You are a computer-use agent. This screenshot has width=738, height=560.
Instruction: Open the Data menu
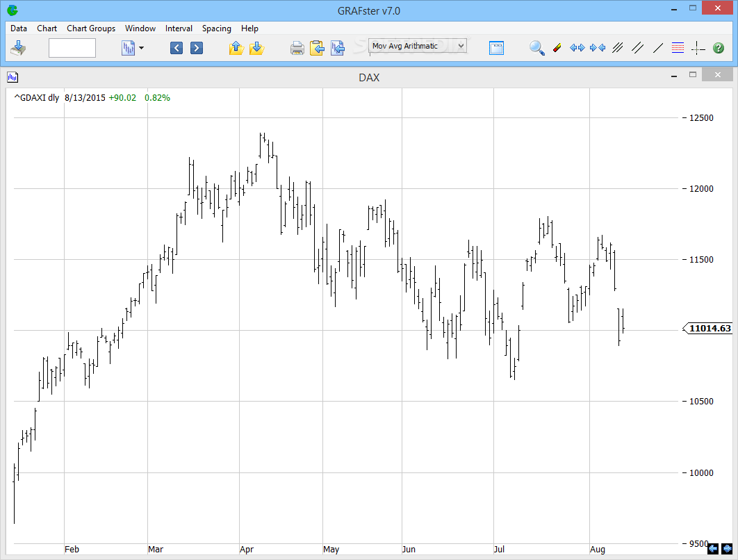19,28
